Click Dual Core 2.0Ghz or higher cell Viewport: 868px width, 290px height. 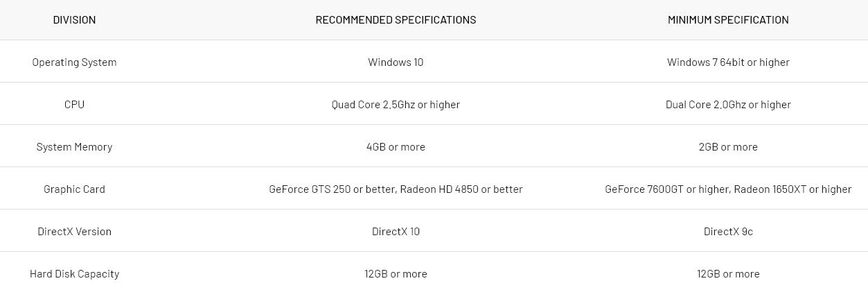728,104
